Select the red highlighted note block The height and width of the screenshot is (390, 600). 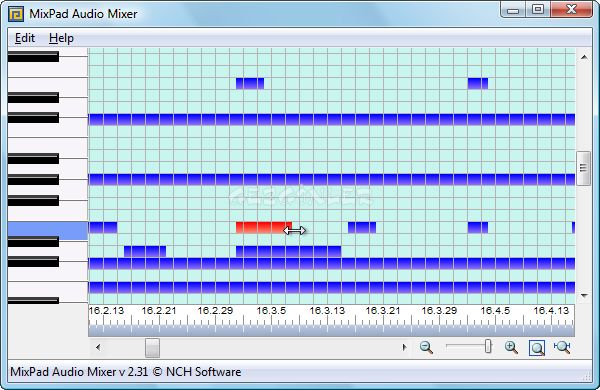[264, 227]
